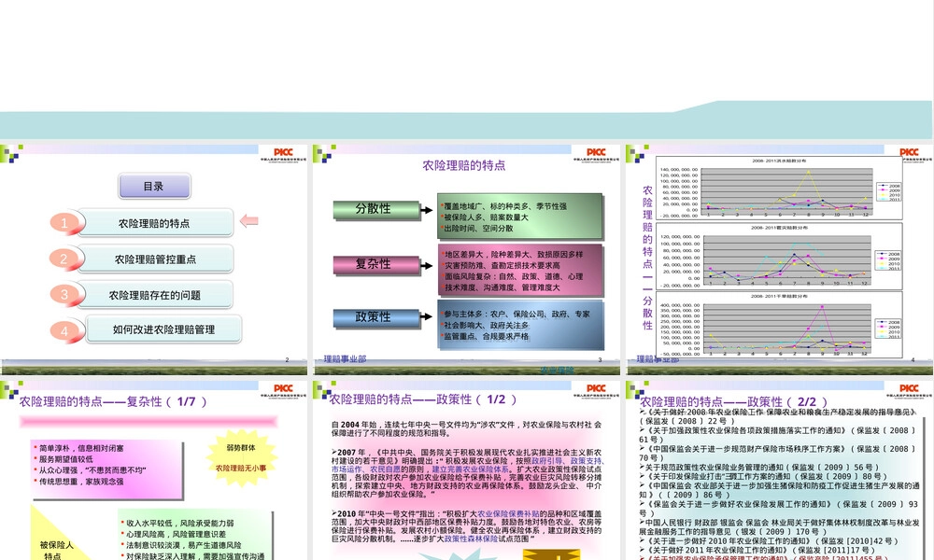Select contents item 农险理赔的特点

[x=155, y=223]
